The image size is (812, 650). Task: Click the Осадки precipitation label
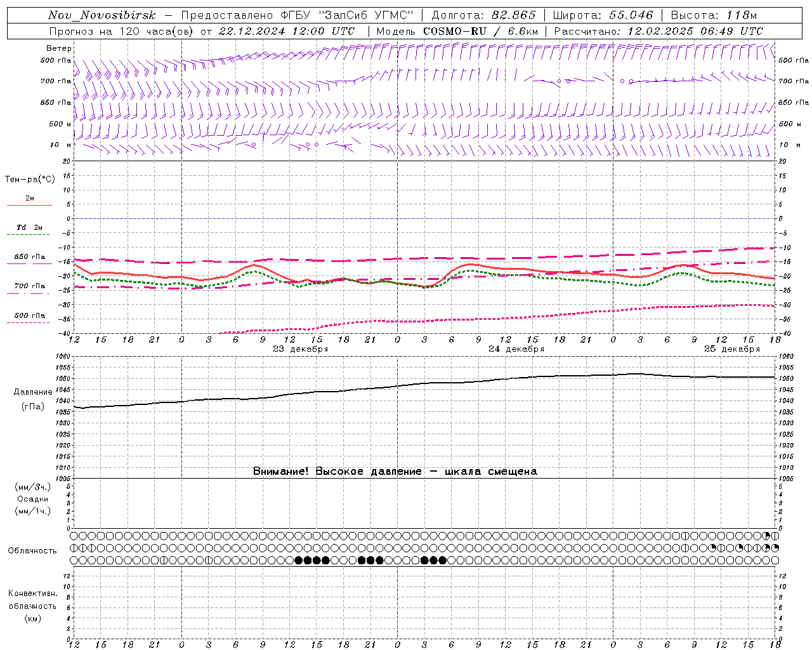pyautogui.click(x=33, y=499)
